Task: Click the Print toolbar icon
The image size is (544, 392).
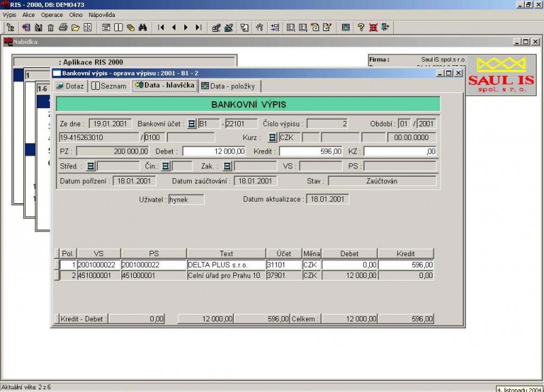Action: coord(63,28)
